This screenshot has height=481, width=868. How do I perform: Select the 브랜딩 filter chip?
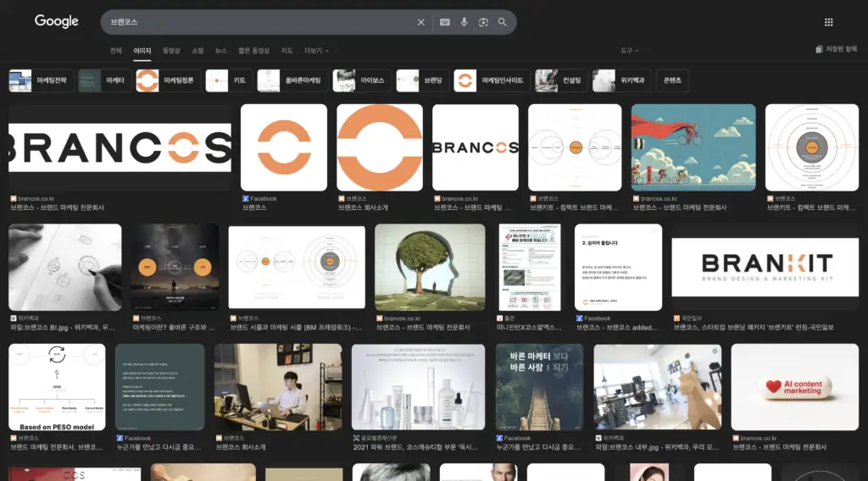[x=422, y=80]
